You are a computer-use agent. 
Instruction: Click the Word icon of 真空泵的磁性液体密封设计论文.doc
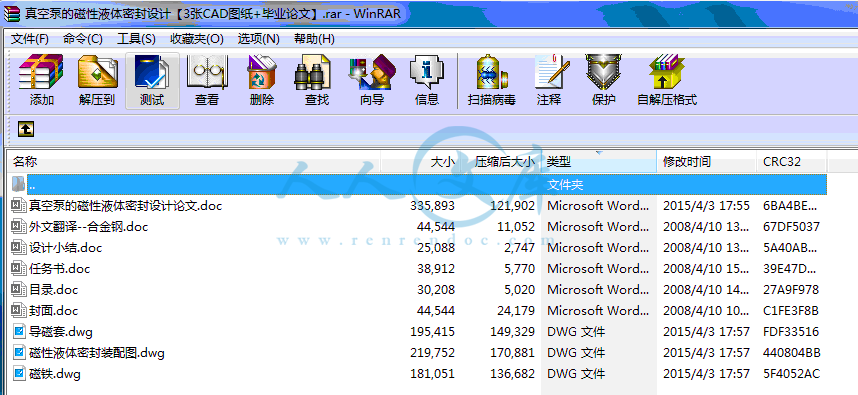(19, 206)
